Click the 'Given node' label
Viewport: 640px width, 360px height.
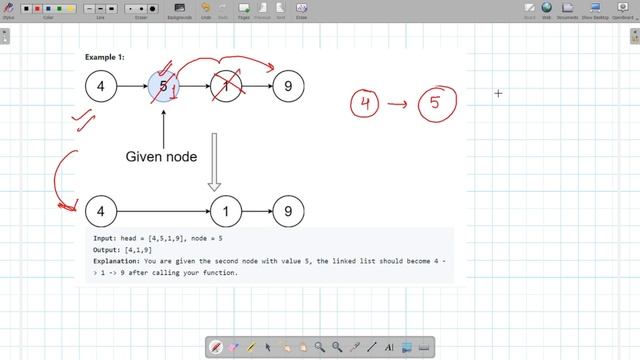pyautogui.click(x=161, y=157)
